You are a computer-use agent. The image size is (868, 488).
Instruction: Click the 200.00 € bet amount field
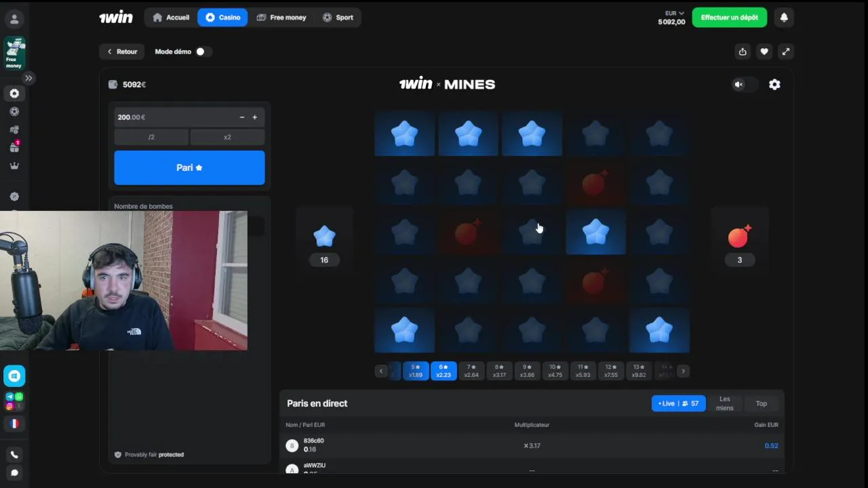pyautogui.click(x=189, y=117)
